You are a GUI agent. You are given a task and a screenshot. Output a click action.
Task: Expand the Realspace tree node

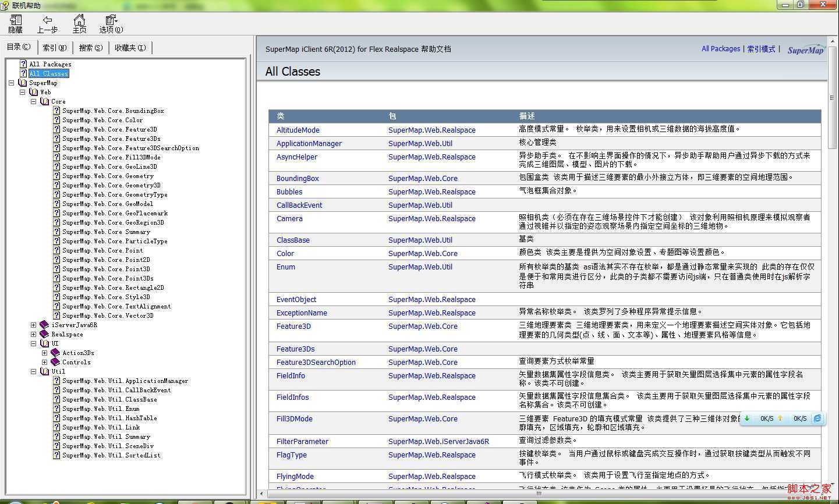[x=33, y=334]
